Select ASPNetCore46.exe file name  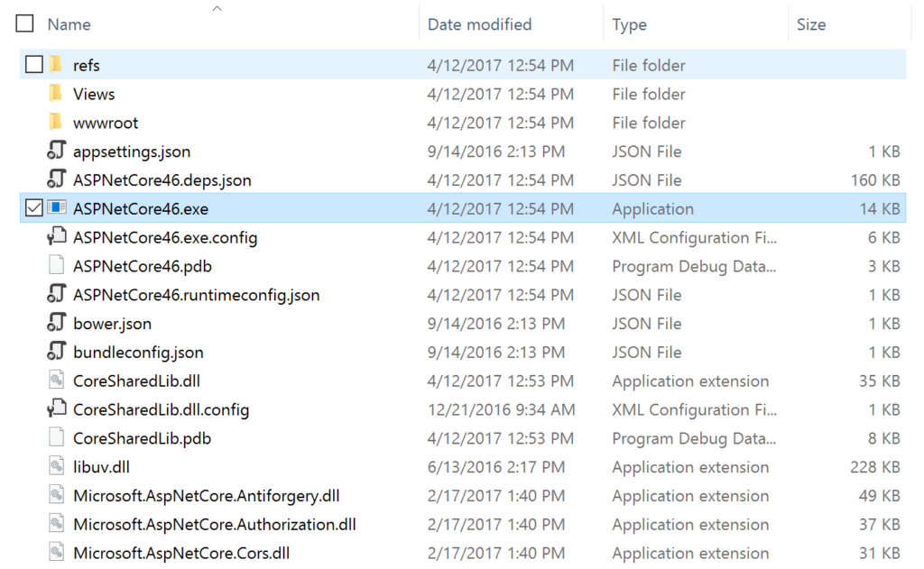[x=140, y=209]
